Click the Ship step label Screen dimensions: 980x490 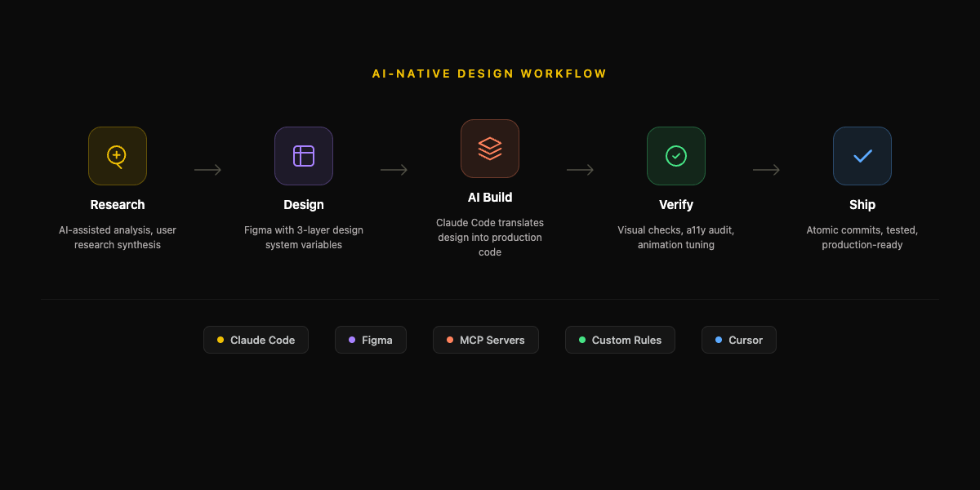[862, 204]
